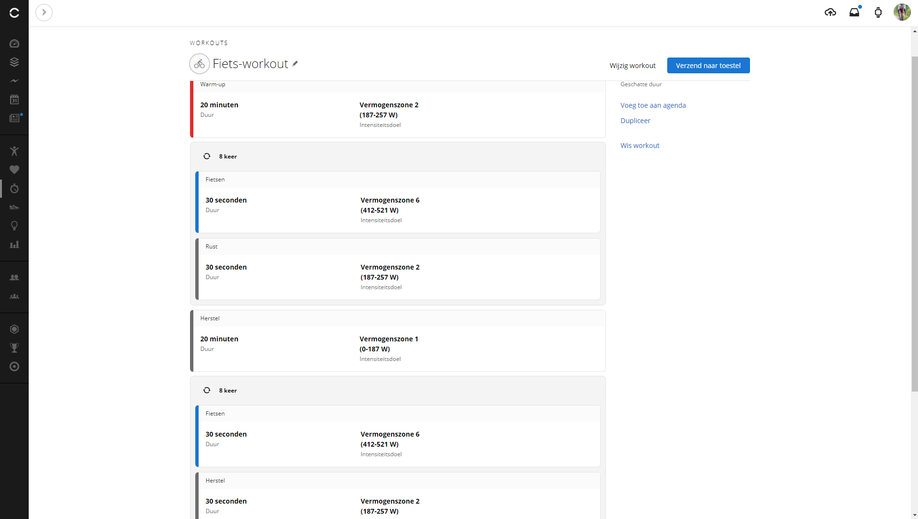The image size is (918, 519).
Task: Click Wijzig workout
Action: [x=632, y=66]
